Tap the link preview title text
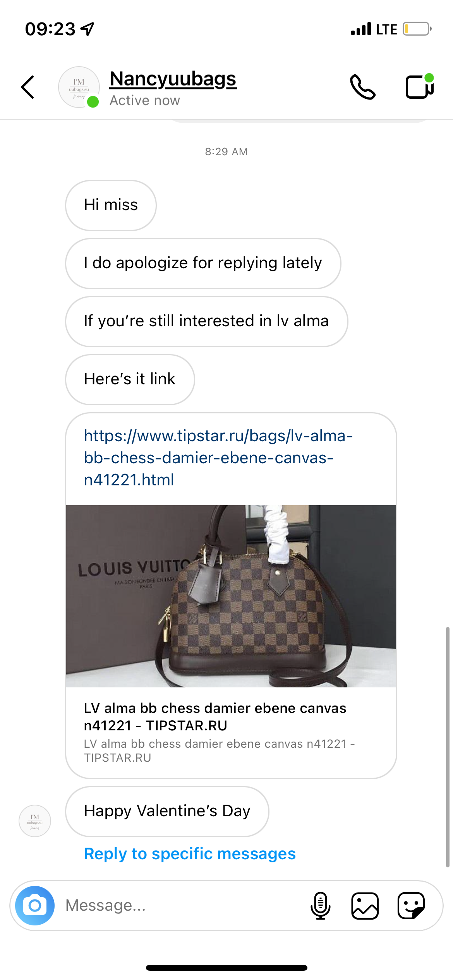 click(x=215, y=716)
